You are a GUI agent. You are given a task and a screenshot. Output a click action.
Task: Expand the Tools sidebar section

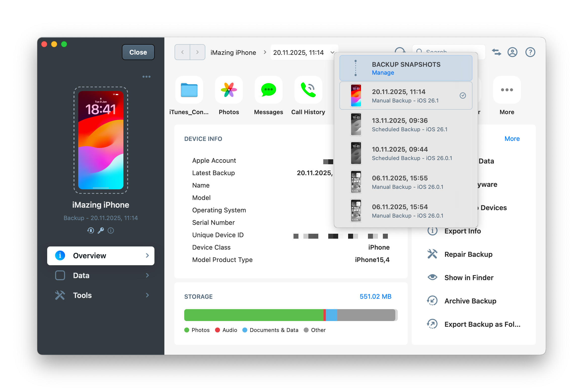coord(101,295)
